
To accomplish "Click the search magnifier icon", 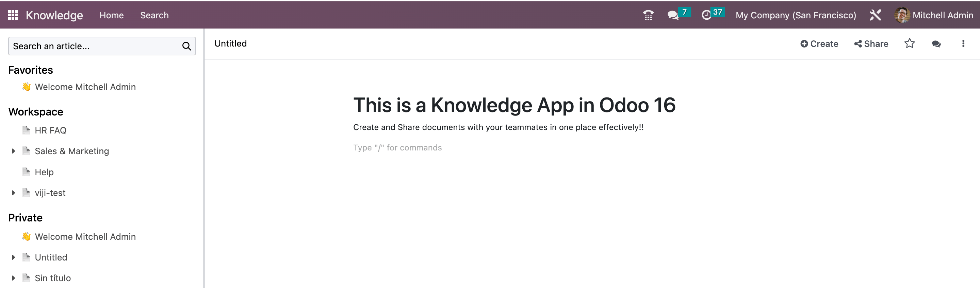I will (x=186, y=46).
